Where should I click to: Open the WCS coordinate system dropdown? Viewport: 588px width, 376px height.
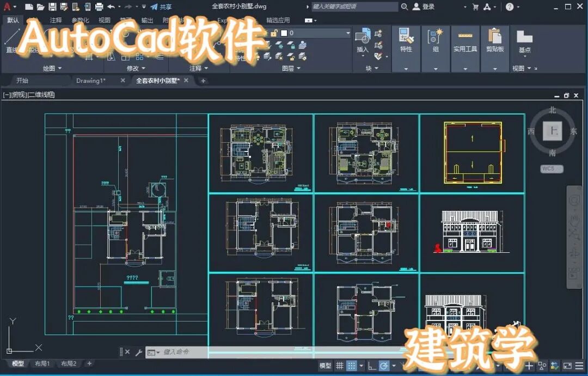[x=552, y=168]
